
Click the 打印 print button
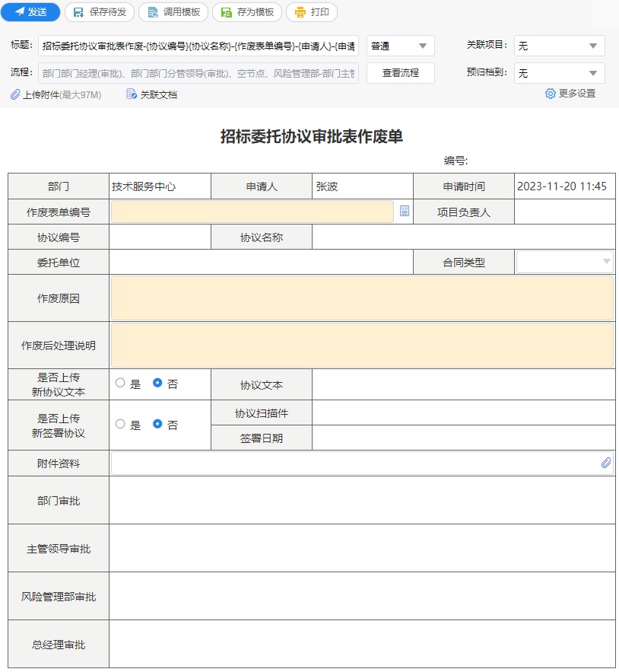point(312,12)
